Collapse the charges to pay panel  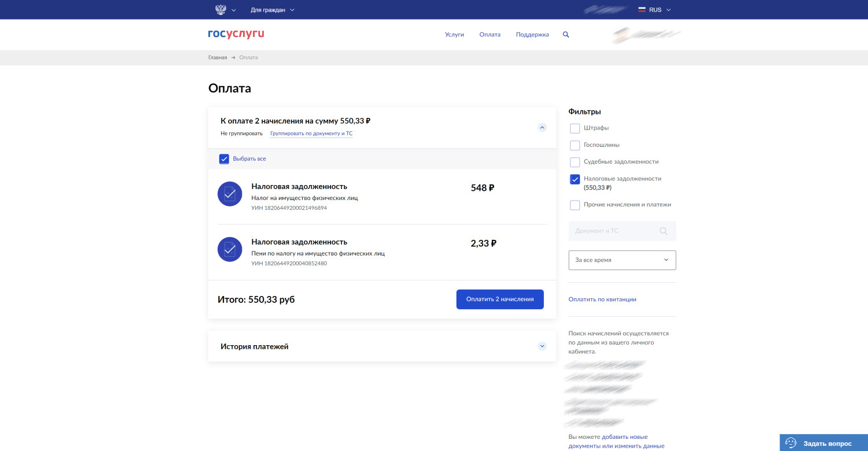point(542,127)
